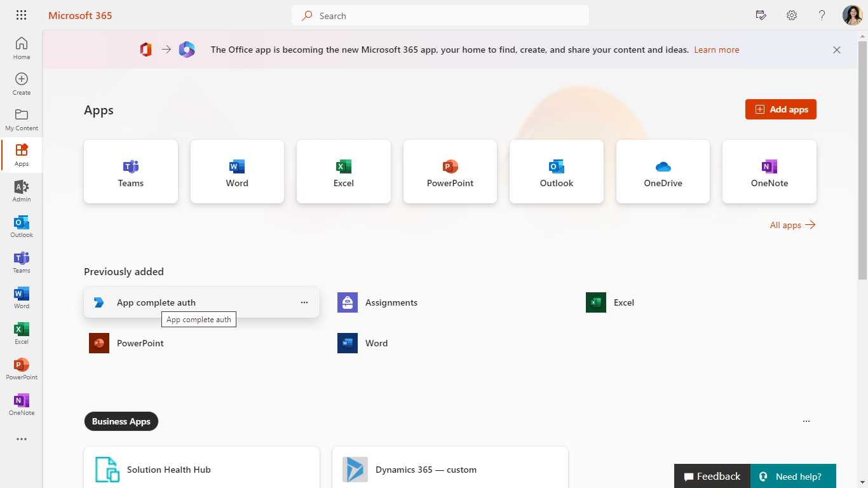Dismiss the Microsoft 365 banner
Screen dimensions: 868x488
[837, 50]
